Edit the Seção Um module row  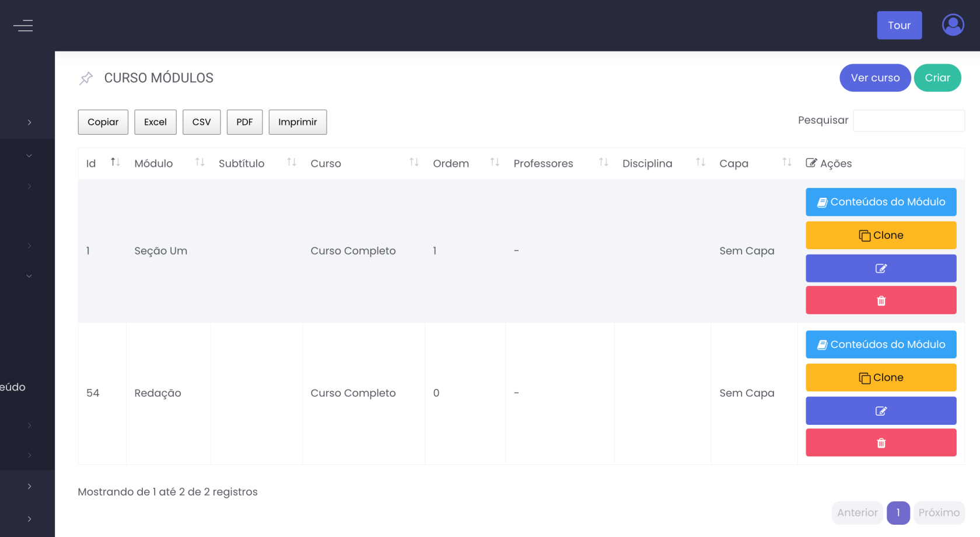(881, 268)
